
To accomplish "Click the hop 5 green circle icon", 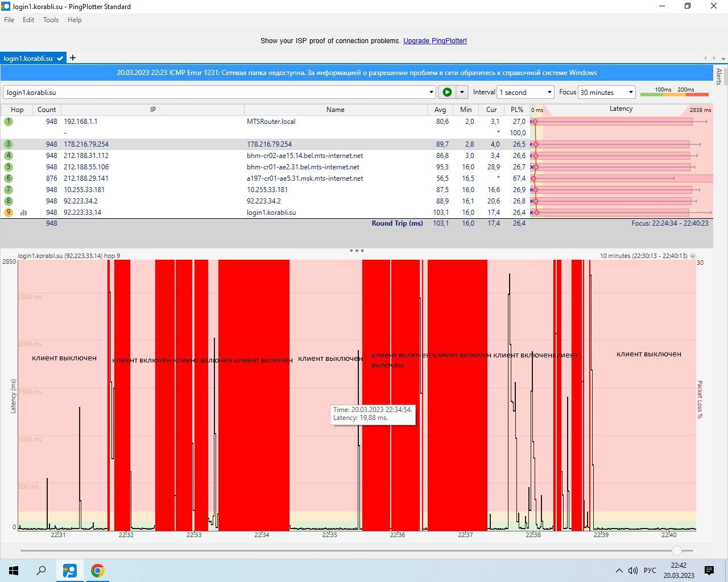I will pos(8,167).
